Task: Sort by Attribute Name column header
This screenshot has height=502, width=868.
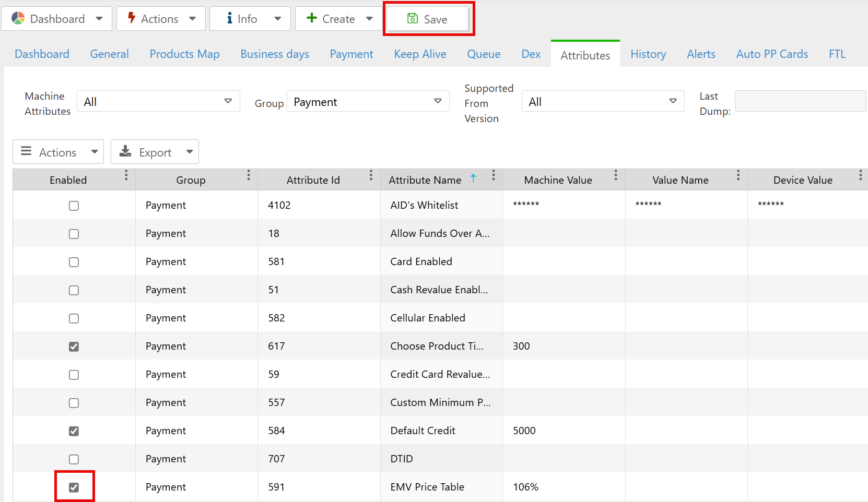Action: click(x=425, y=180)
